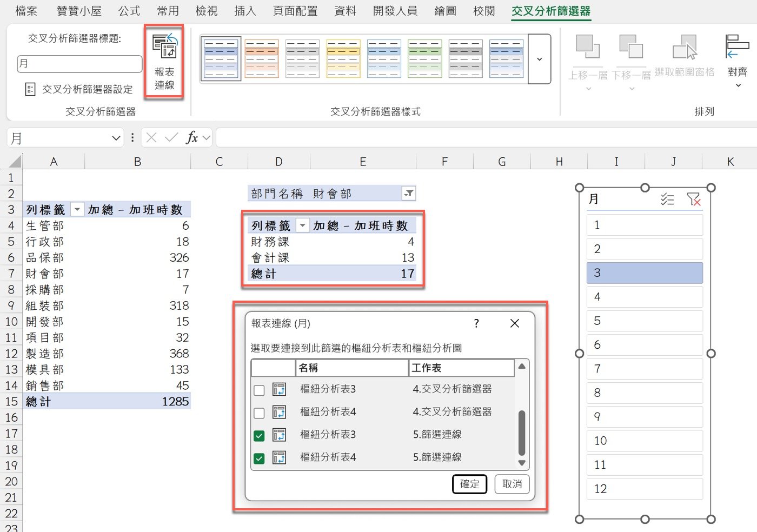Screen dimensions: 757x532
Task: Click the help question mark in dialog
Action: pyautogui.click(x=476, y=323)
